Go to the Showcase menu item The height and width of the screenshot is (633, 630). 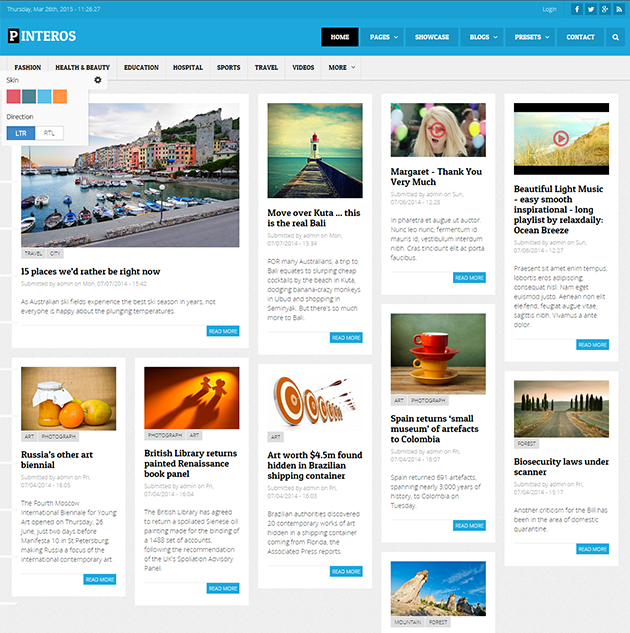click(x=432, y=37)
